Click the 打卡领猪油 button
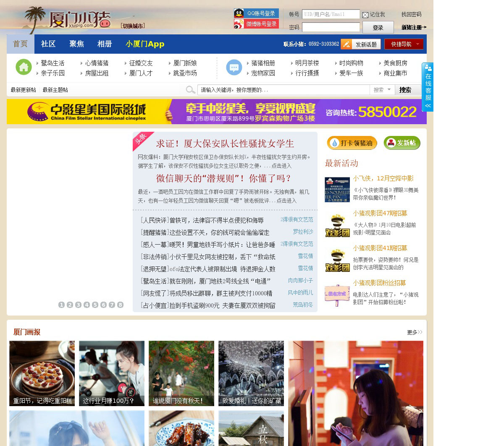The width and height of the screenshot is (504, 446). 352,143
